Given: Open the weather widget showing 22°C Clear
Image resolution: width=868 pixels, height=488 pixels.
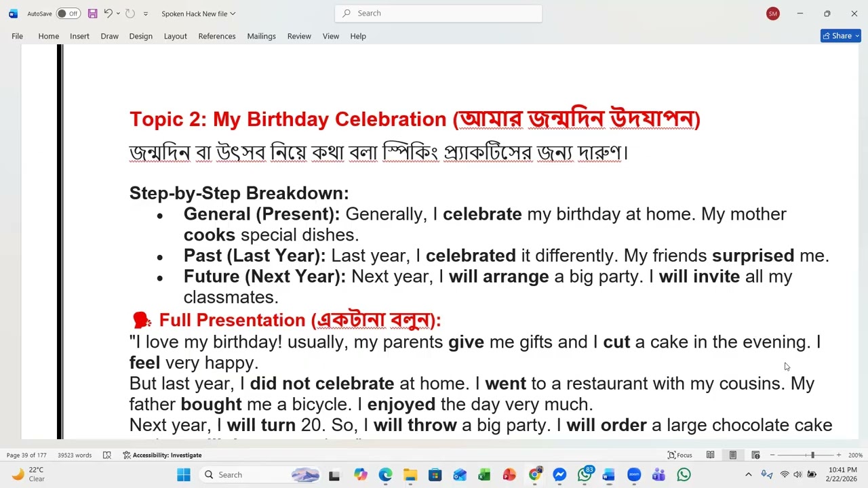Looking at the screenshot, I should (28, 474).
